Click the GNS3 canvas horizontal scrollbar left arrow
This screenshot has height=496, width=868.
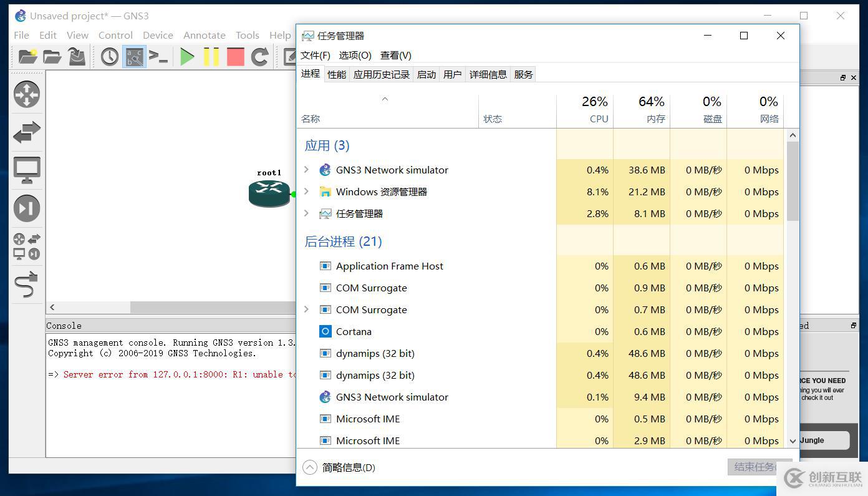[52, 308]
